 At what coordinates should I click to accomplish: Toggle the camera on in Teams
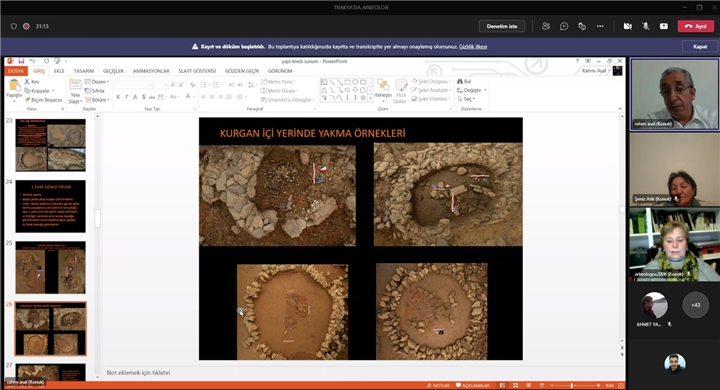point(627,26)
